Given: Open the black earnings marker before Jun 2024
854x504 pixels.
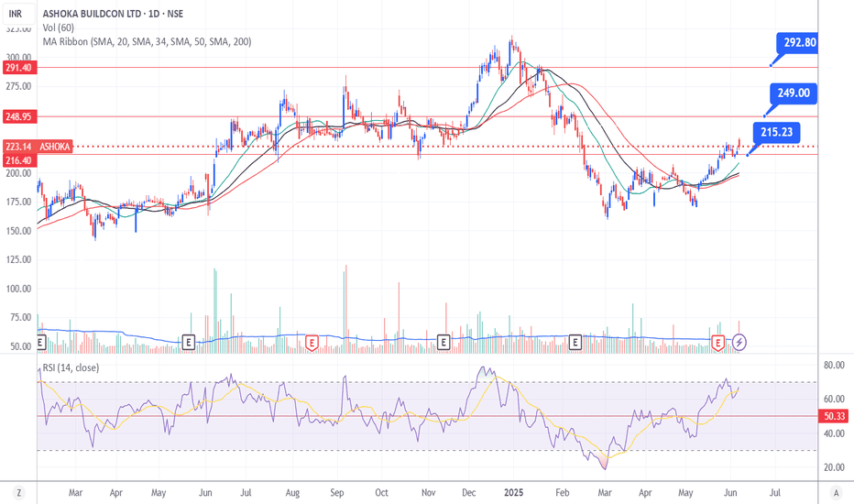Looking at the screenshot, I should (189, 342).
